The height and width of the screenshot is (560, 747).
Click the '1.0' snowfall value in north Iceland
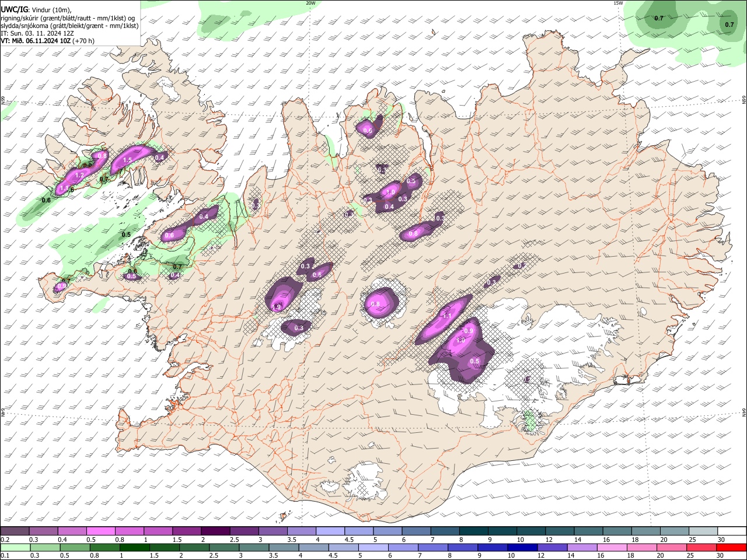pos(390,192)
